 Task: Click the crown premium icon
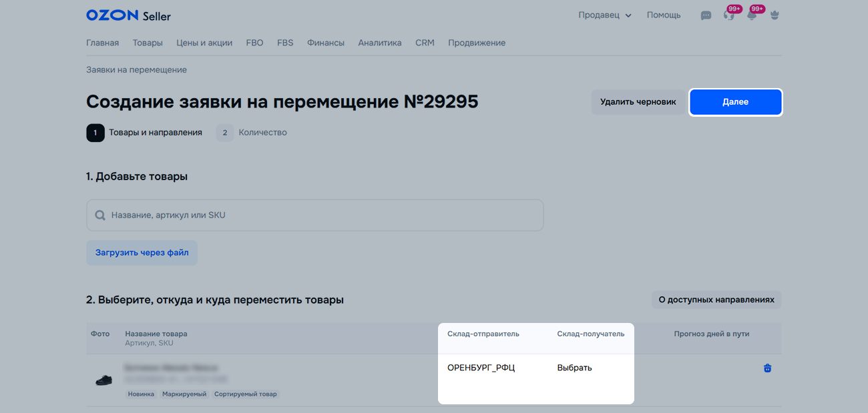click(x=775, y=15)
